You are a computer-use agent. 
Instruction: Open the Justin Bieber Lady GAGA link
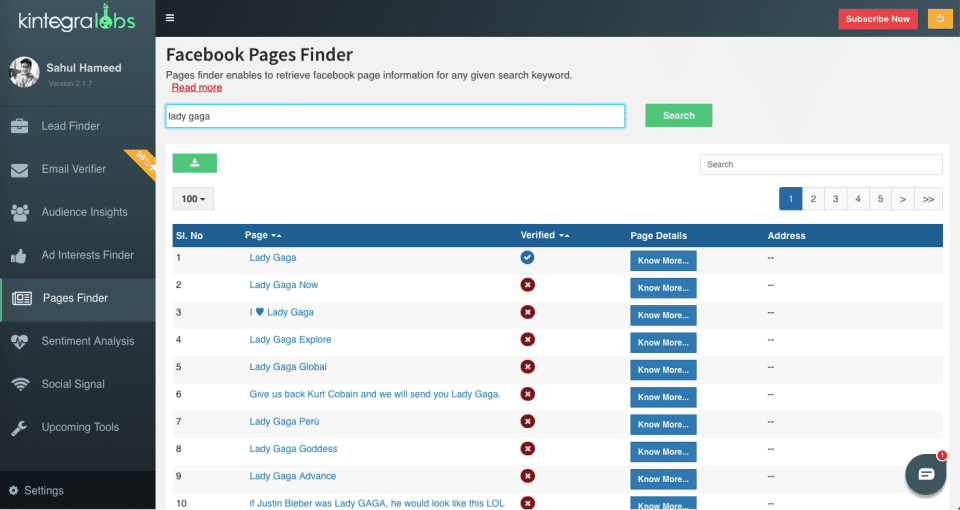click(x=377, y=503)
